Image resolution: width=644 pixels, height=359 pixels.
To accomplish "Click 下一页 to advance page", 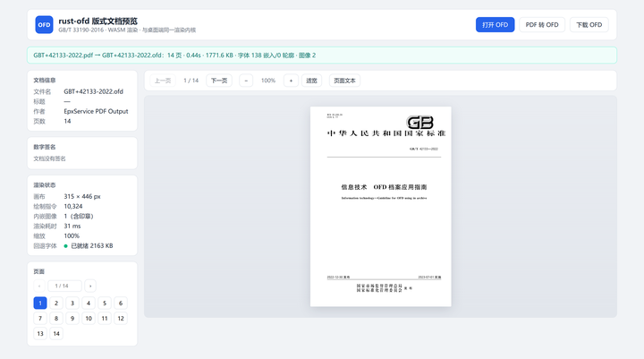I will [x=219, y=81].
